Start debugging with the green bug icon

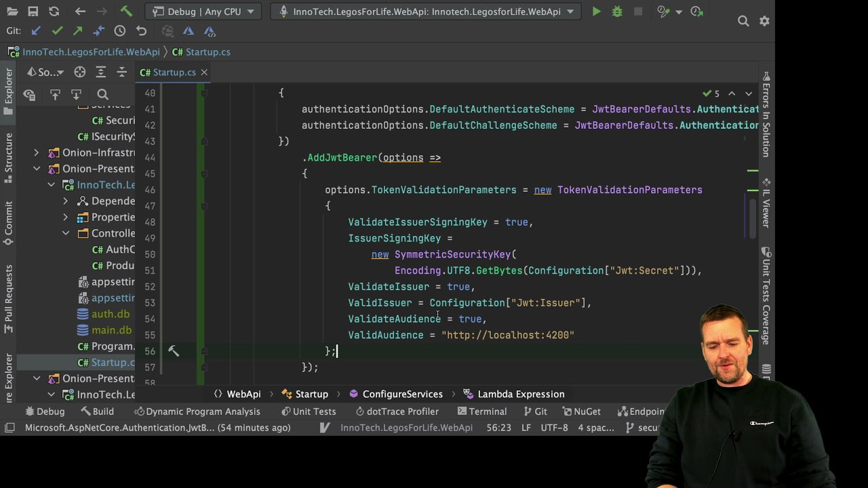(617, 12)
